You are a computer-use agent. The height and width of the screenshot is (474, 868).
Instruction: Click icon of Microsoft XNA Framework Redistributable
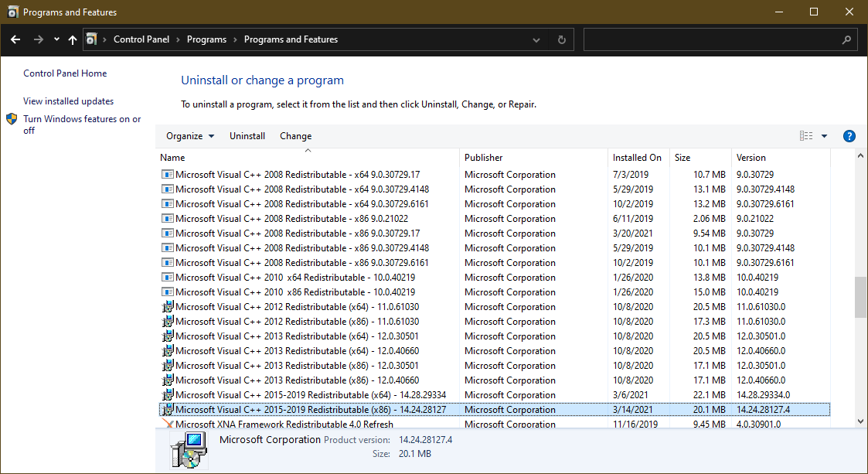pos(167,423)
